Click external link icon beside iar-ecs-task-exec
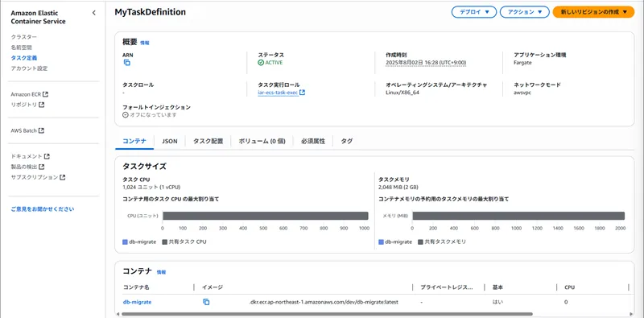This screenshot has height=318, width=644. coord(303,93)
